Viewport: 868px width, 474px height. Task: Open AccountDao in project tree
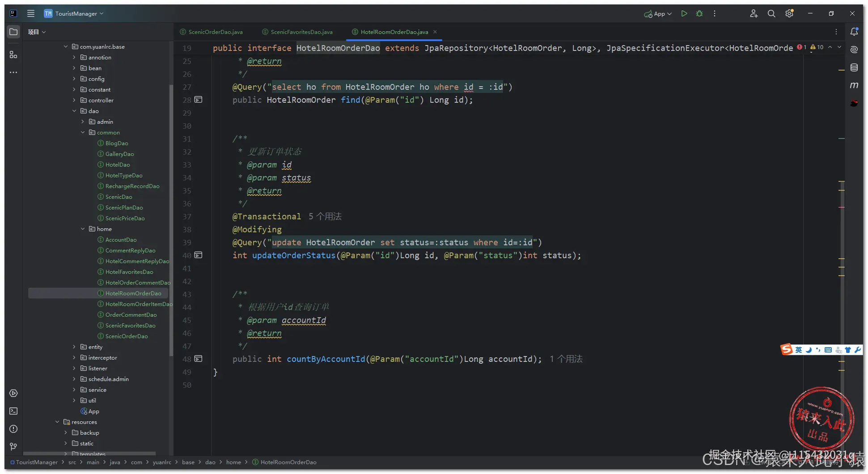(121, 239)
